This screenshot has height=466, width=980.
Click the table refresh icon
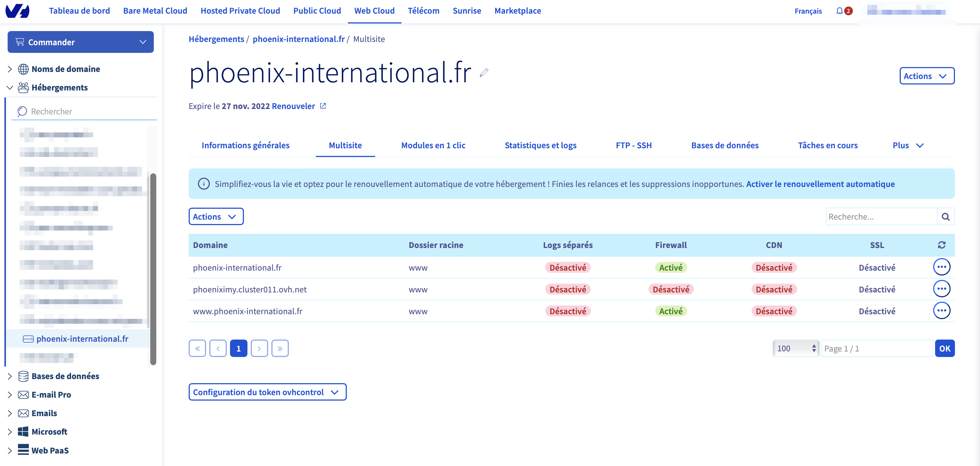(942, 245)
